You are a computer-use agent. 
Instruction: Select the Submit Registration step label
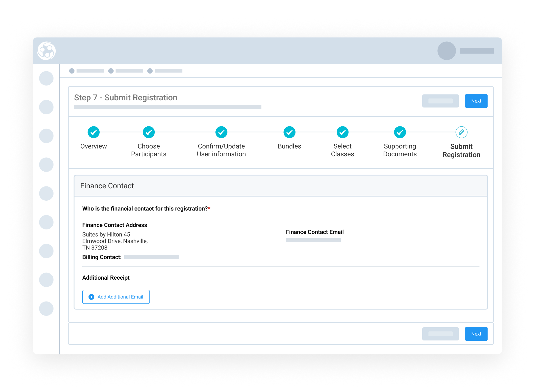pyautogui.click(x=461, y=150)
